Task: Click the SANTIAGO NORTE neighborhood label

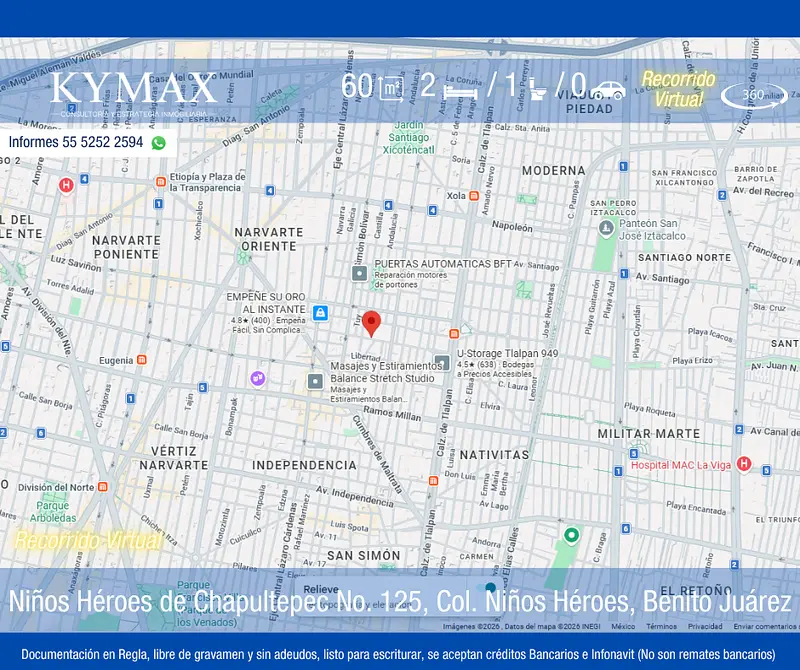Action: [684, 258]
